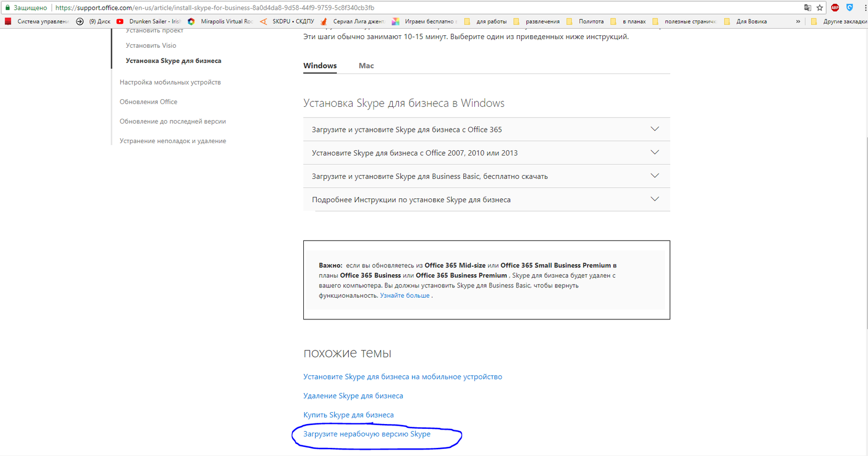
Task: Show hidden bookmarks via the » chevron
Action: point(798,22)
